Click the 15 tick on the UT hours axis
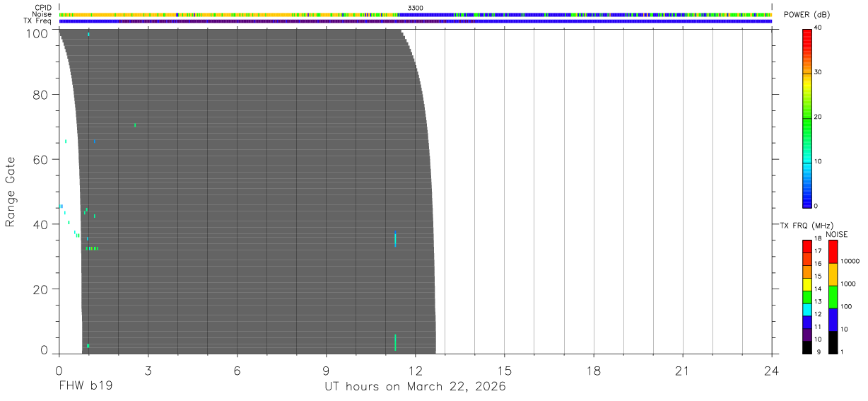This screenshot has height=401, width=868. [505, 370]
